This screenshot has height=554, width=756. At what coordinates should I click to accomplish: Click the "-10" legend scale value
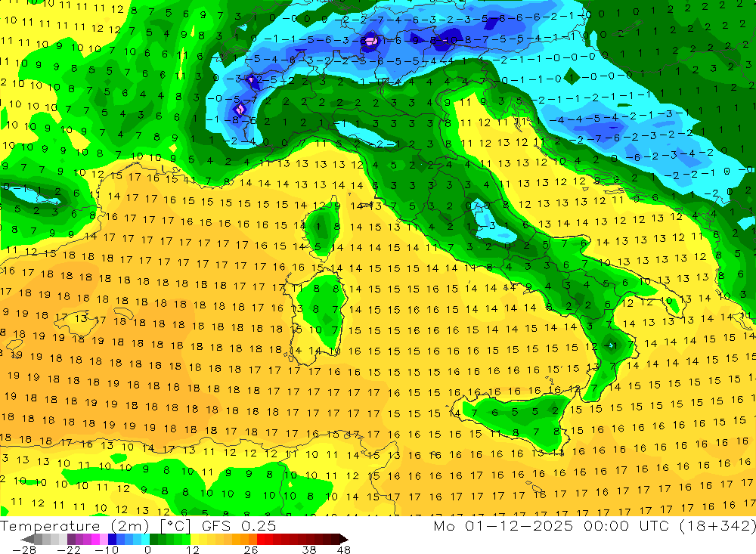coord(107,549)
